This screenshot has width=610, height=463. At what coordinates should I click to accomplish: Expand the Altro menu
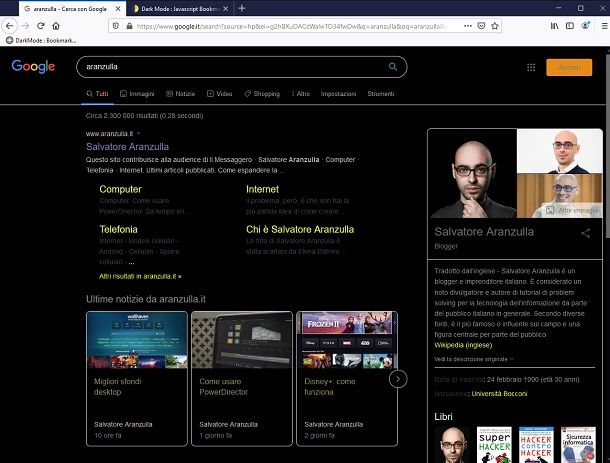(300, 94)
